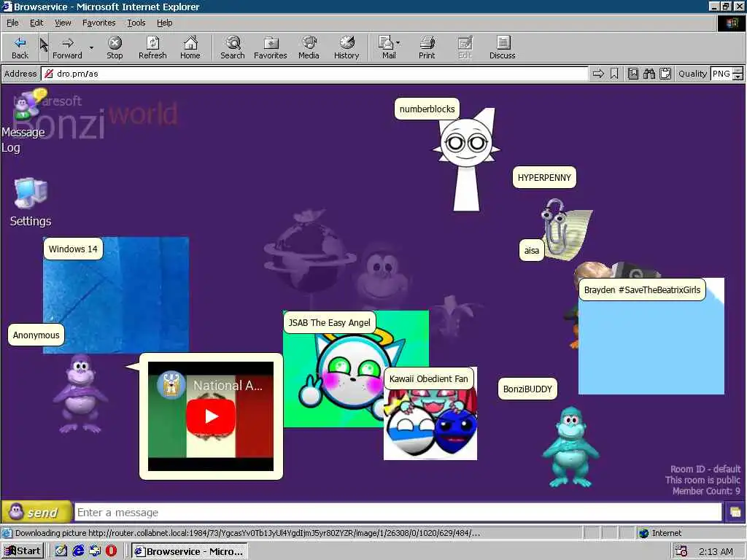Click the bookmark ribbon icon
This screenshot has width=747, height=560.
tap(614, 74)
